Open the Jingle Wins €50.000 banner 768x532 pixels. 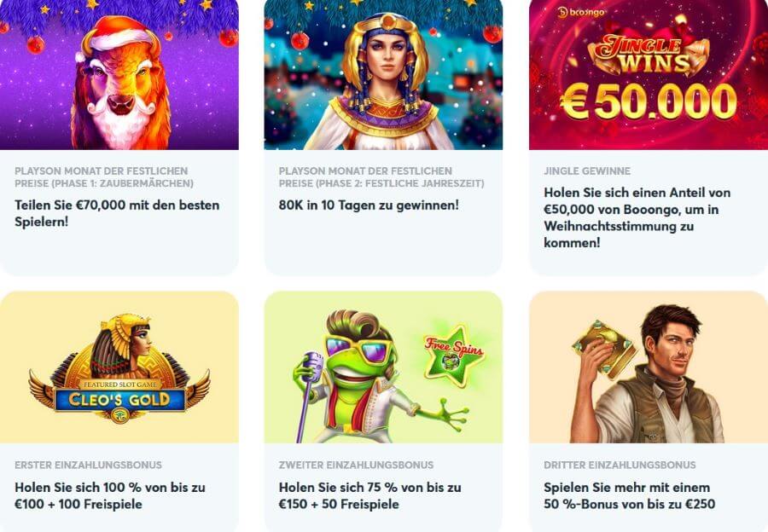649,75
